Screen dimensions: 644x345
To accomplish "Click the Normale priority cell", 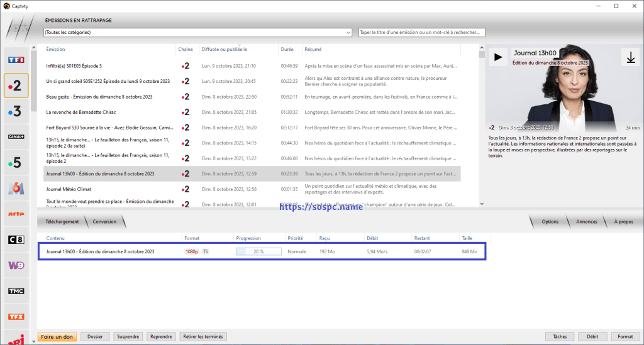I will click(297, 252).
